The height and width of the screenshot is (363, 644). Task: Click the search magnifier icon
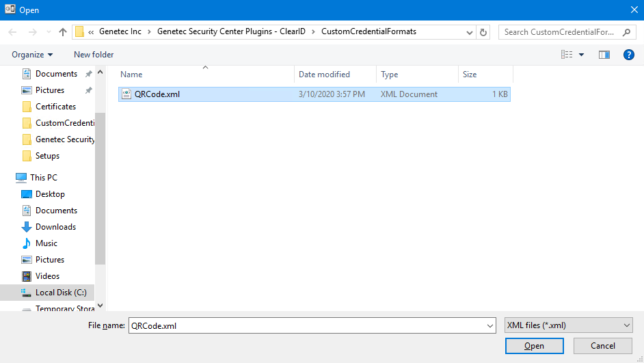pos(626,32)
